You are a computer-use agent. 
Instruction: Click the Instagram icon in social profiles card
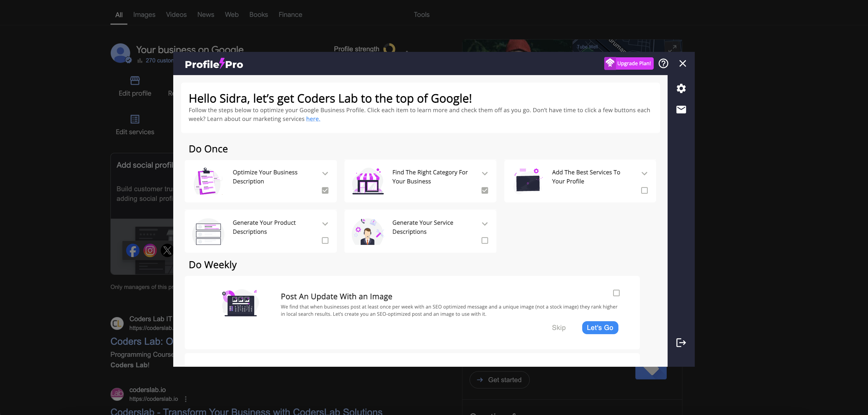(x=150, y=250)
